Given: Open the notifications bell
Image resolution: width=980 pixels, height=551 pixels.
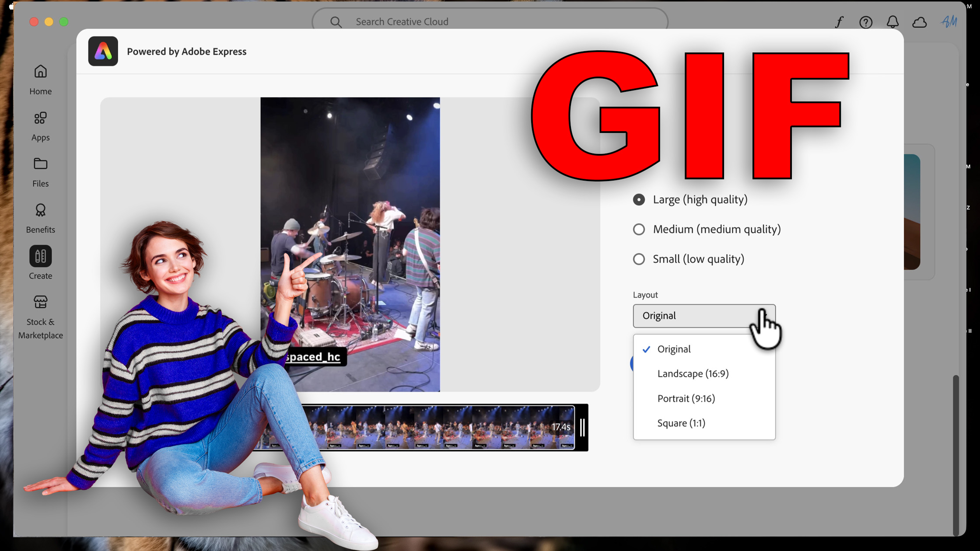Looking at the screenshot, I should (893, 22).
